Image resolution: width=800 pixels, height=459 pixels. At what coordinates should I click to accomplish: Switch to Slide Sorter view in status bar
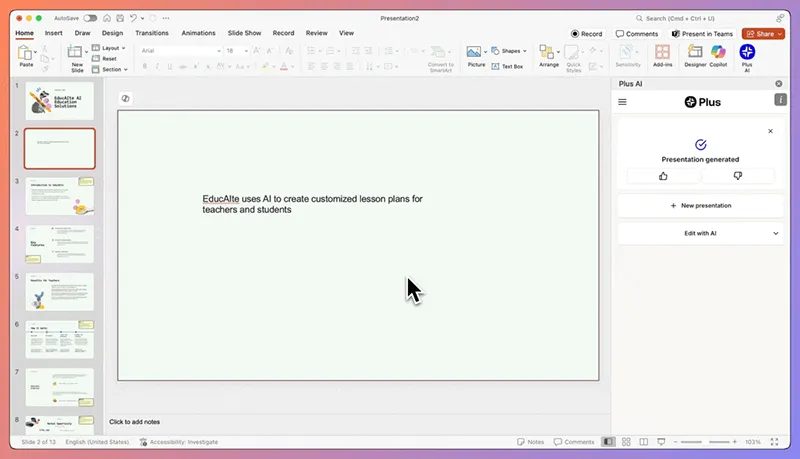coord(626,442)
